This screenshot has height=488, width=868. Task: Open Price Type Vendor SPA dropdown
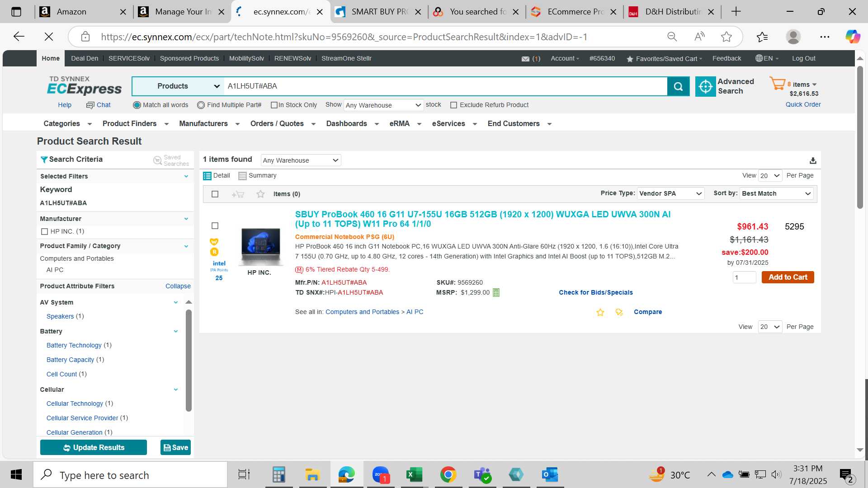click(670, 194)
